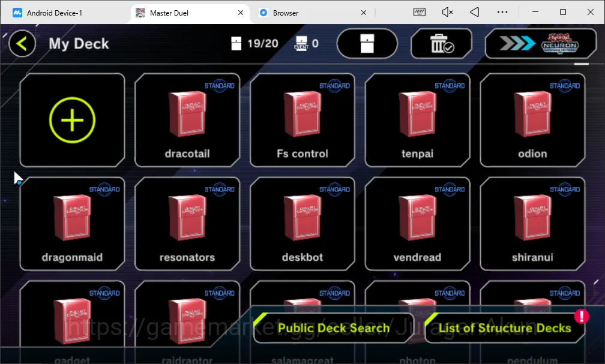
Task: Click the STANDARD badge on shiranui deck
Action: tap(565, 189)
